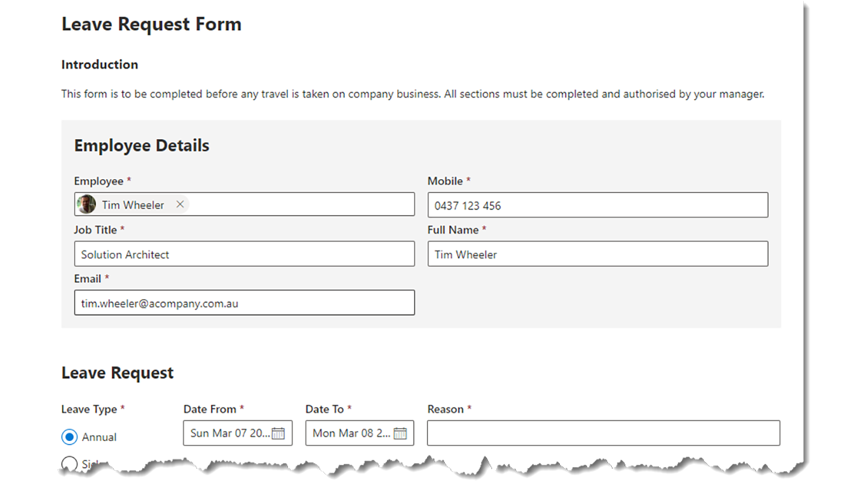Screen dimensions: 868x488
Task: Click the Date To value text
Action: click(351, 433)
